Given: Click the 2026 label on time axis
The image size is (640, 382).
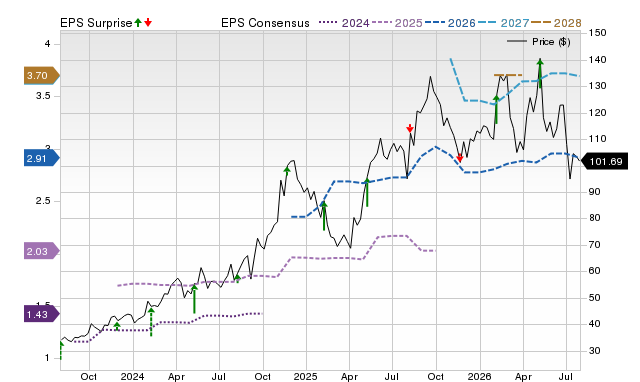Looking at the screenshot, I should pyautogui.click(x=479, y=376).
